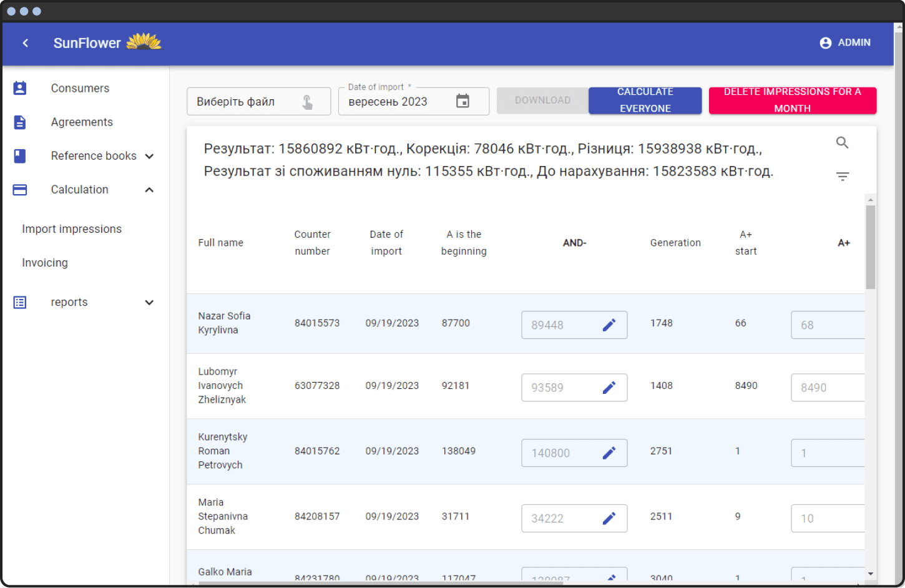Click pencil edit icon for value 140800
905x588 pixels.
coord(609,453)
